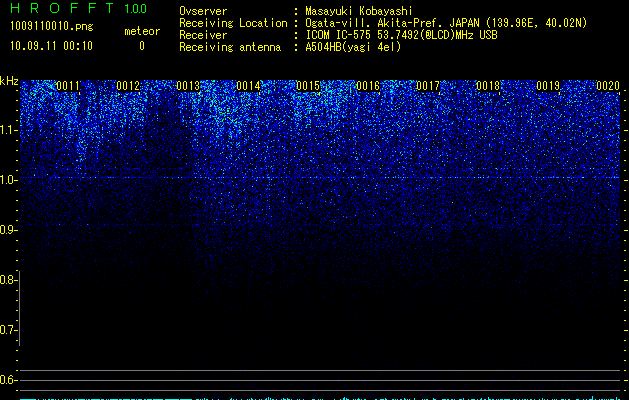Click the 0012 time marker
The width and height of the screenshot is (629, 400).
[x=128, y=86]
